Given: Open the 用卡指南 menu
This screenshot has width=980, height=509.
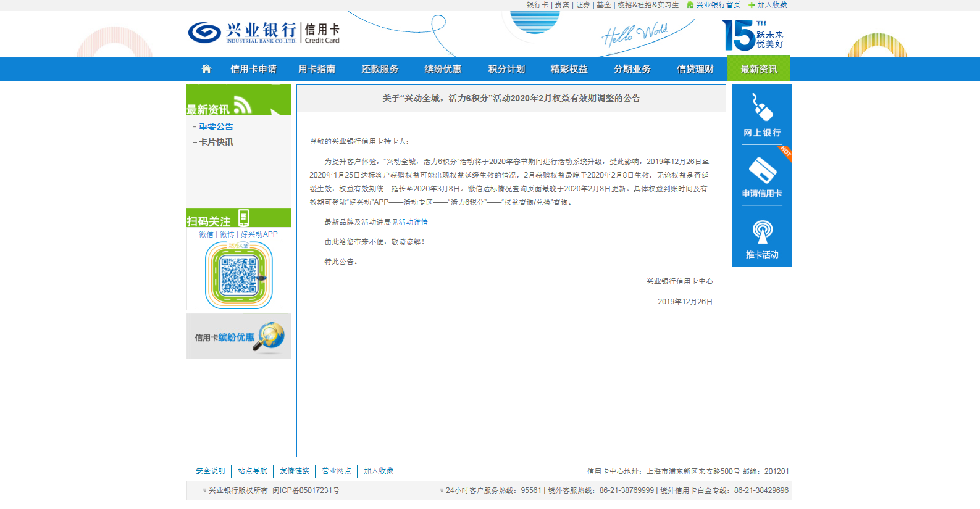Looking at the screenshot, I should [317, 69].
